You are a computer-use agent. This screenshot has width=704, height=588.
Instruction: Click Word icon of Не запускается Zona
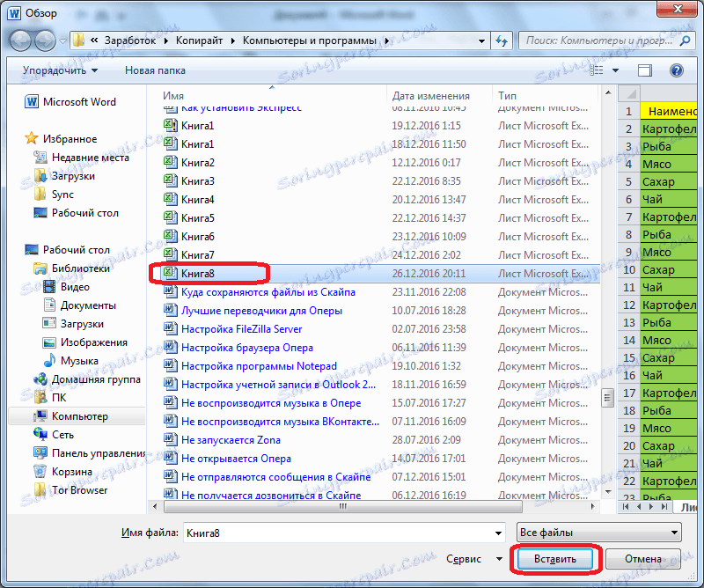tap(170, 439)
